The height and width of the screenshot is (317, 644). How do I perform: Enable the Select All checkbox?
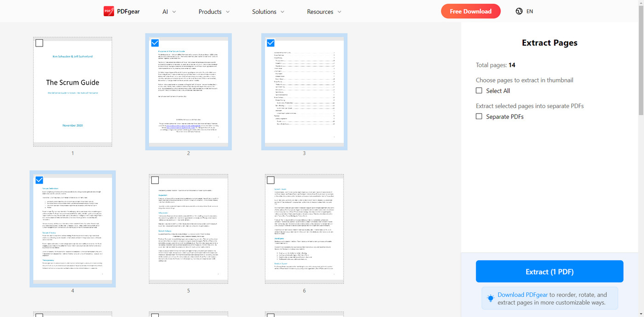point(478,90)
